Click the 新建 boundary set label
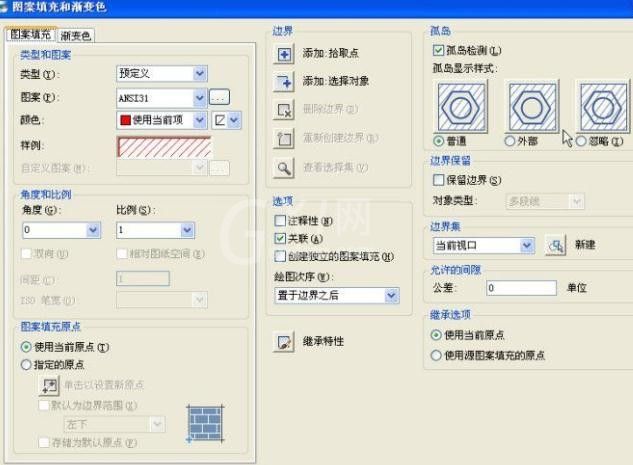This screenshot has height=465, width=633. click(x=585, y=245)
